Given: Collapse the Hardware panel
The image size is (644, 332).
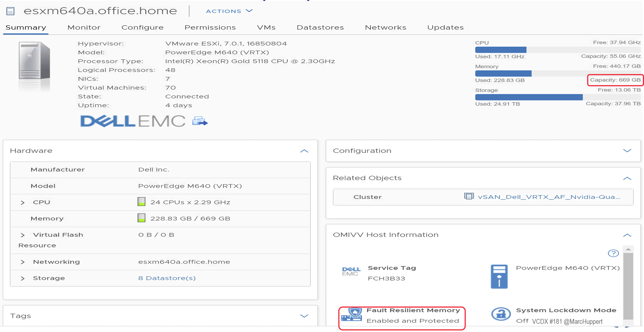Looking at the screenshot, I should pos(304,151).
